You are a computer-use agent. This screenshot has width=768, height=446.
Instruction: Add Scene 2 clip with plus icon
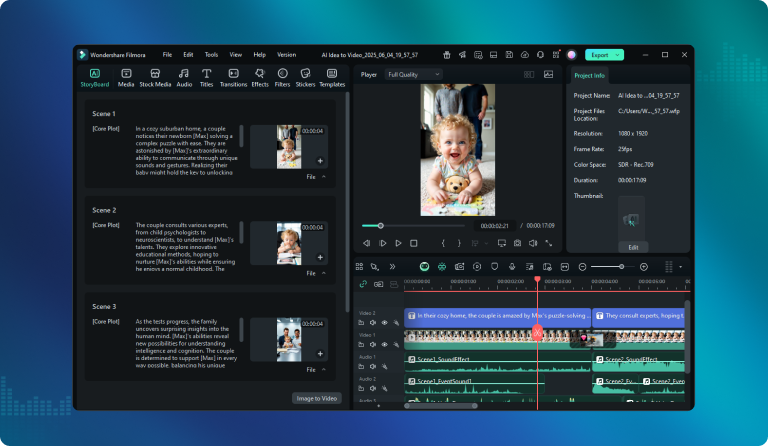(x=320, y=257)
